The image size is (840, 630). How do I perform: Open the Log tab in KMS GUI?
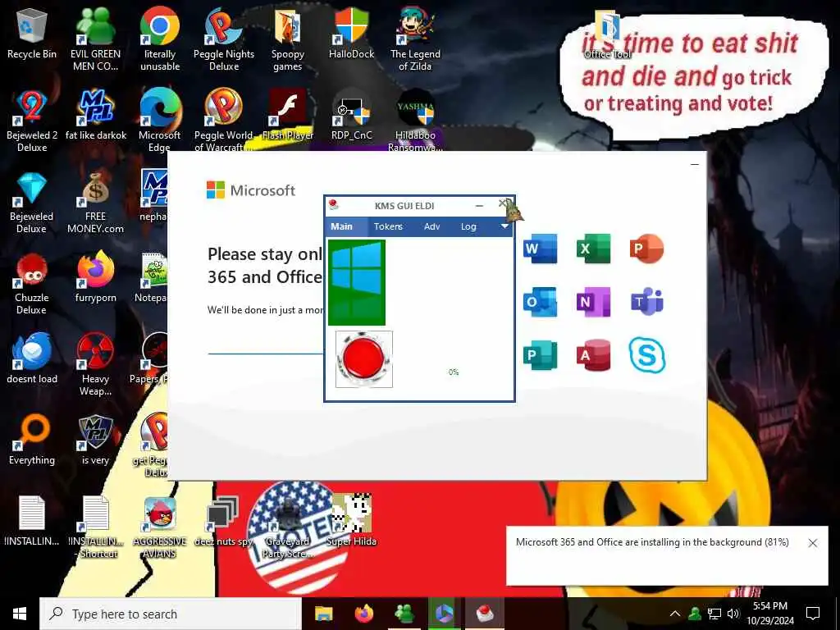click(468, 226)
